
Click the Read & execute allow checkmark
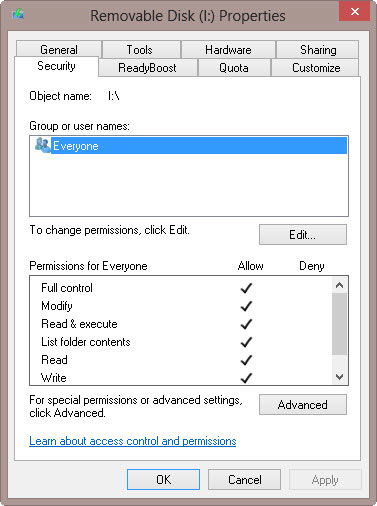(x=246, y=324)
